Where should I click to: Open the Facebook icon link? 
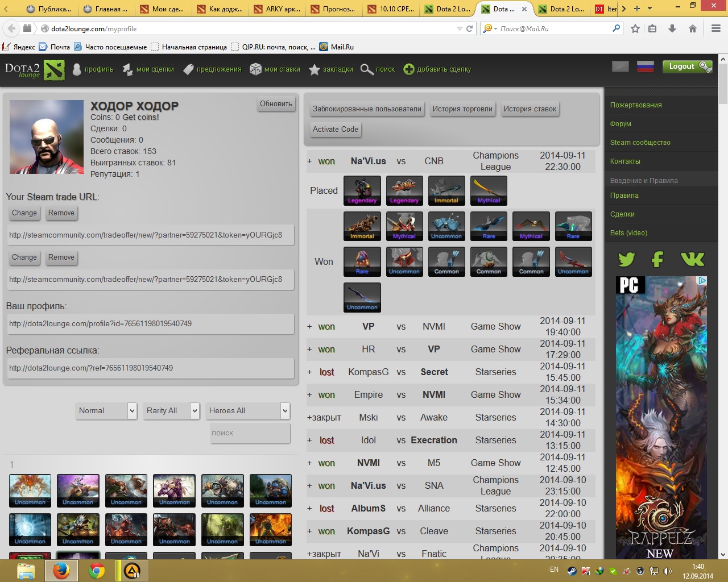[x=657, y=260]
